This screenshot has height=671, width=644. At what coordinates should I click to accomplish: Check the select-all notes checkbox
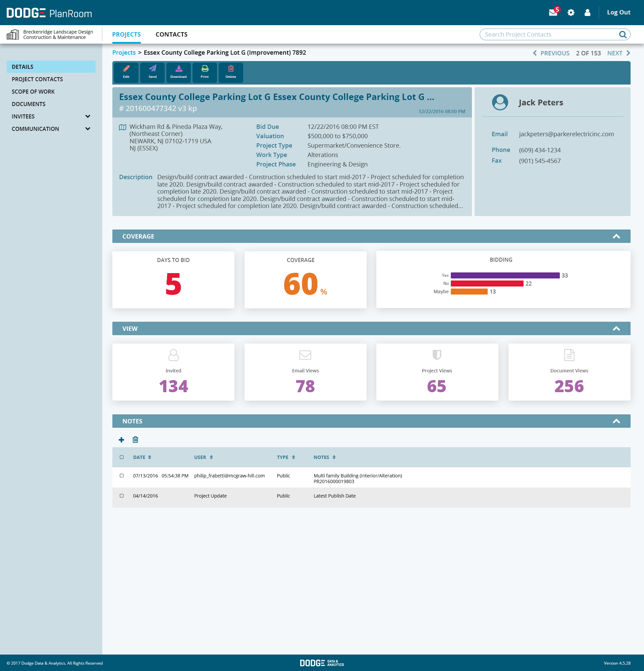(x=121, y=457)
